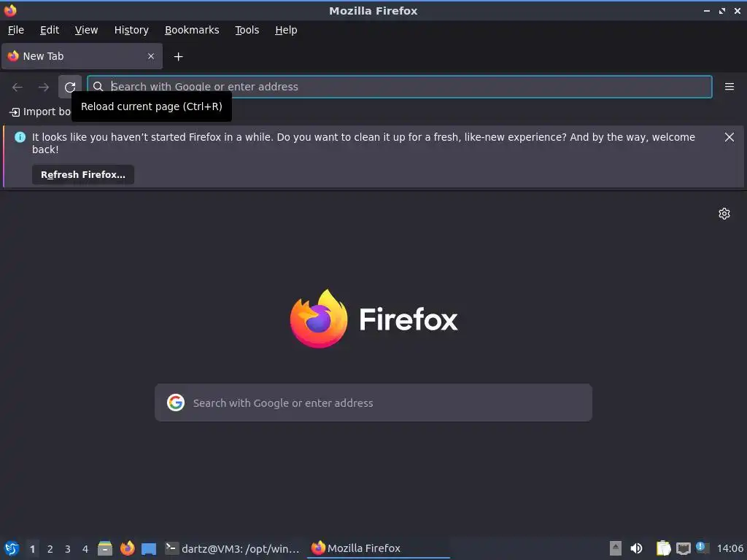The width and height of the screenshot is (747, 560).
Task: Open the History menu
Action: (x=131, y=30)
